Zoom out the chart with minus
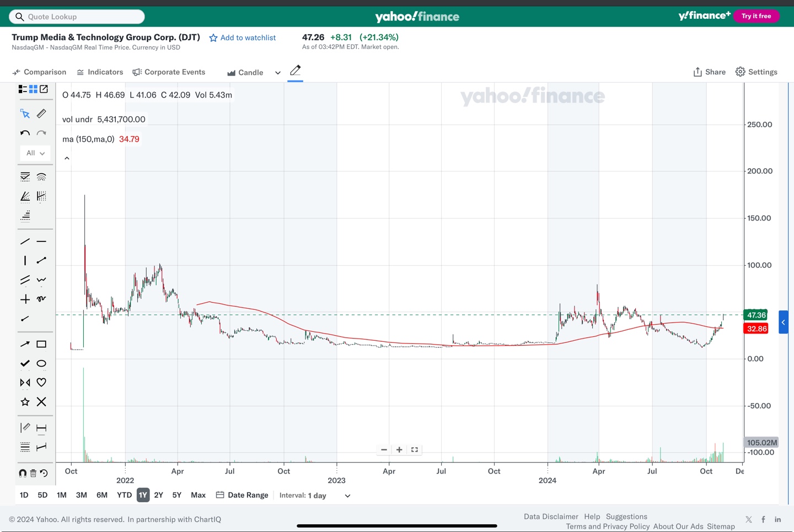Image resolution: width=794 pixels, height=532 pixels. pos(384,450)
